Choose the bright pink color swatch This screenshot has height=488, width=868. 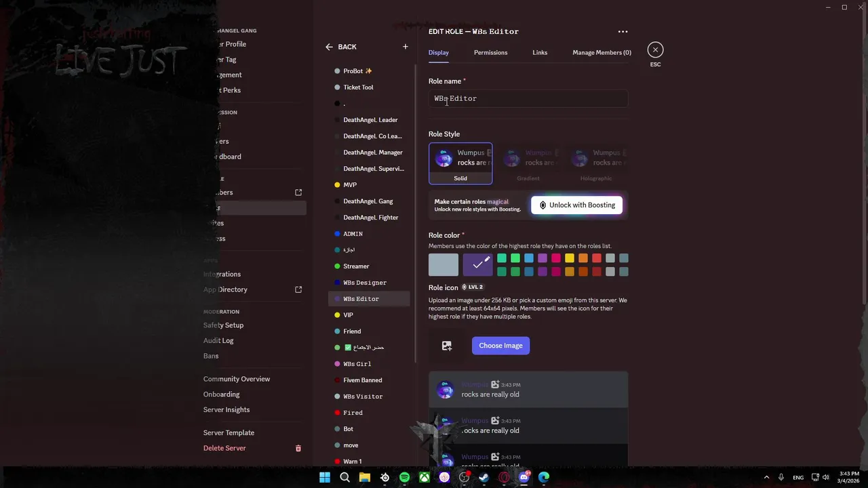[x=556, y=258]
